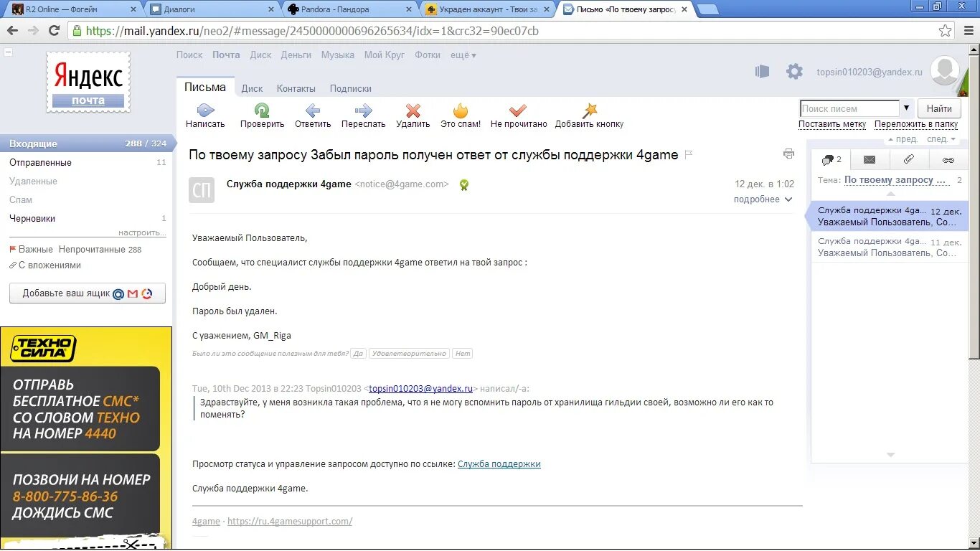Toggle importance flag next to message subject
The image size is (980, 551).
tap(689, 155)
